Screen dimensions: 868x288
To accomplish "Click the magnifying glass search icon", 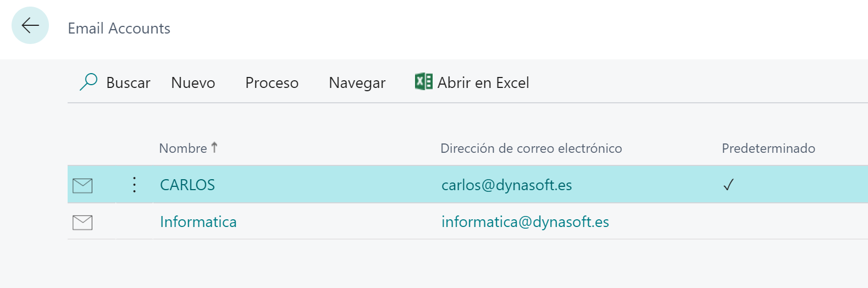I will (89, 82).
